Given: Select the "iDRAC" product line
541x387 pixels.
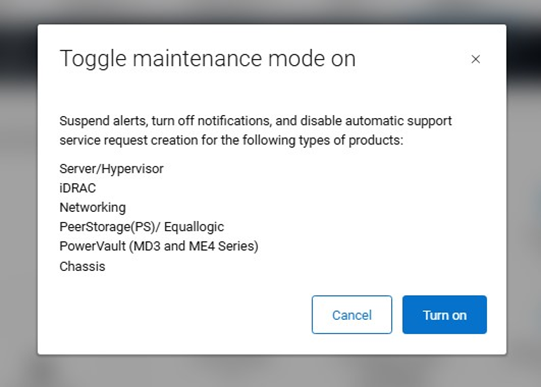Looking at the screenshot, I should point(78,188).
